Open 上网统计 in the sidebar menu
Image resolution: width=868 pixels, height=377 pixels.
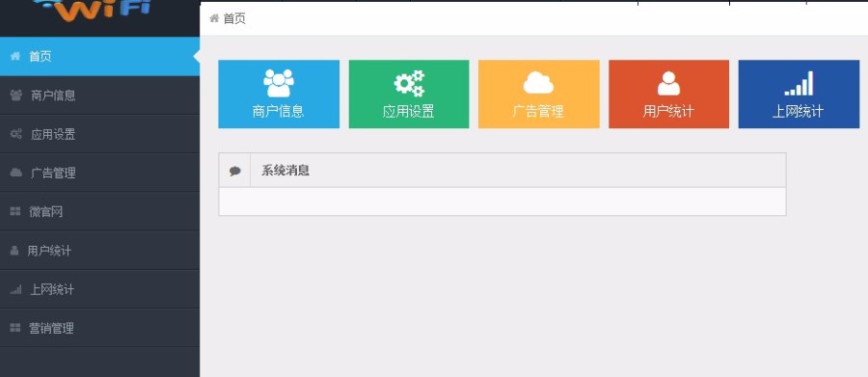coord(99,289)
